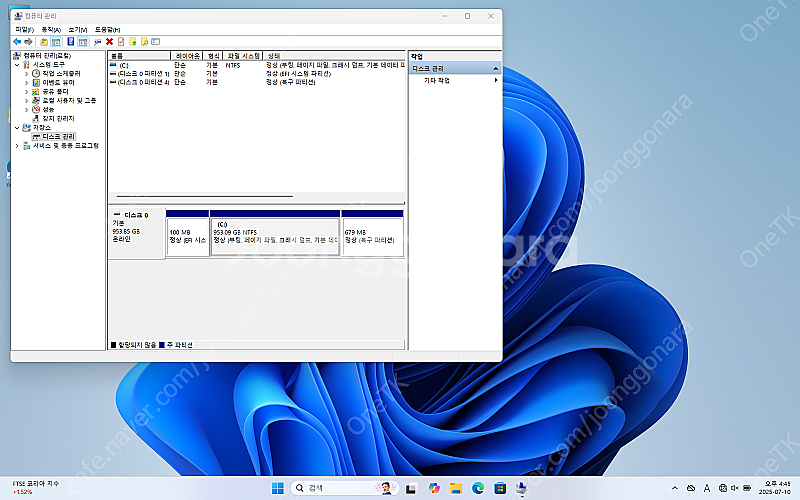Select the (C:) 953.09 GB NTFS partition block
800x500 pixels.
point(275,233)
